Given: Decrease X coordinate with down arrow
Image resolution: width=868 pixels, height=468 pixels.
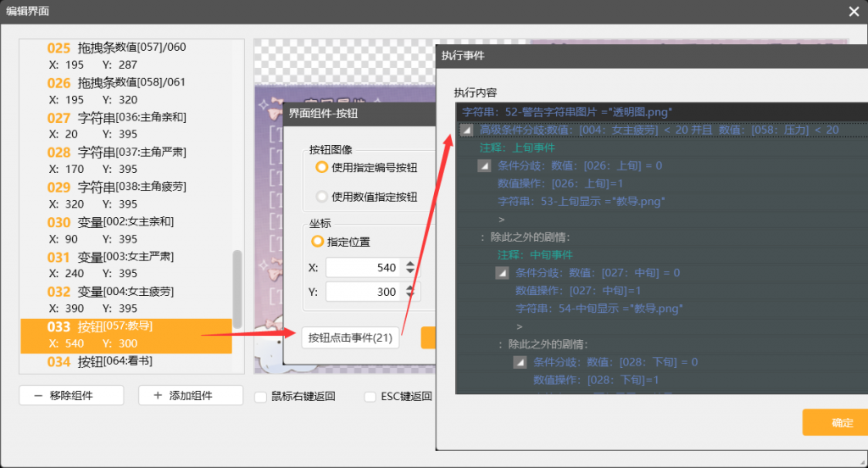Looking at the screenshot, I should (x=409, y=271).
